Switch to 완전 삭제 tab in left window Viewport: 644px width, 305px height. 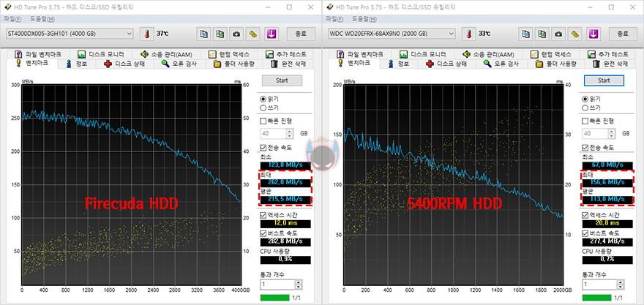coord(288,64)
